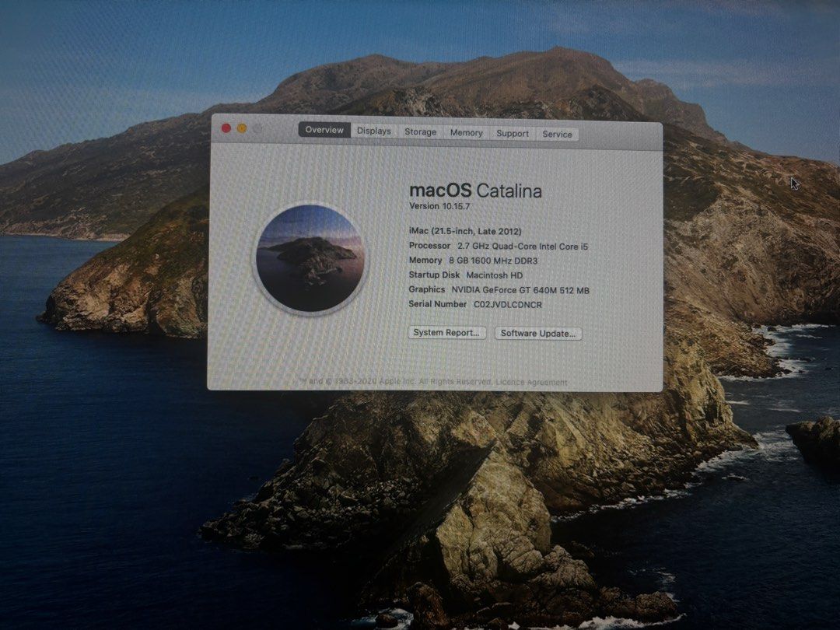Open the Service tab
The image size is (840, 630).
557,134
